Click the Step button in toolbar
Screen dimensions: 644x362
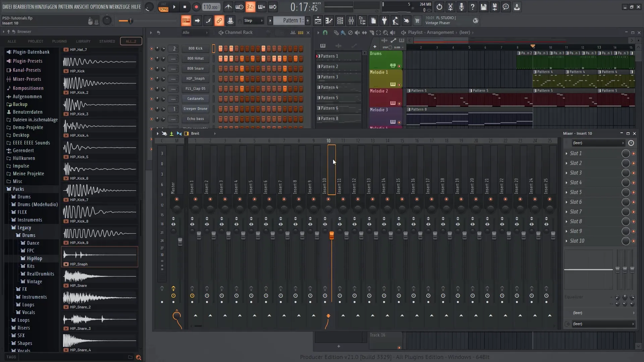pos(249,20)
